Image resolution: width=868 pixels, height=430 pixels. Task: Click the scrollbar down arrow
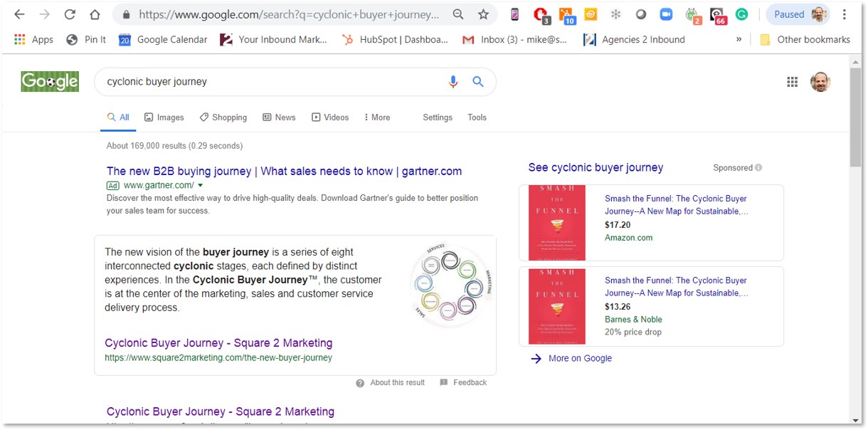click(x=856, y=420)
